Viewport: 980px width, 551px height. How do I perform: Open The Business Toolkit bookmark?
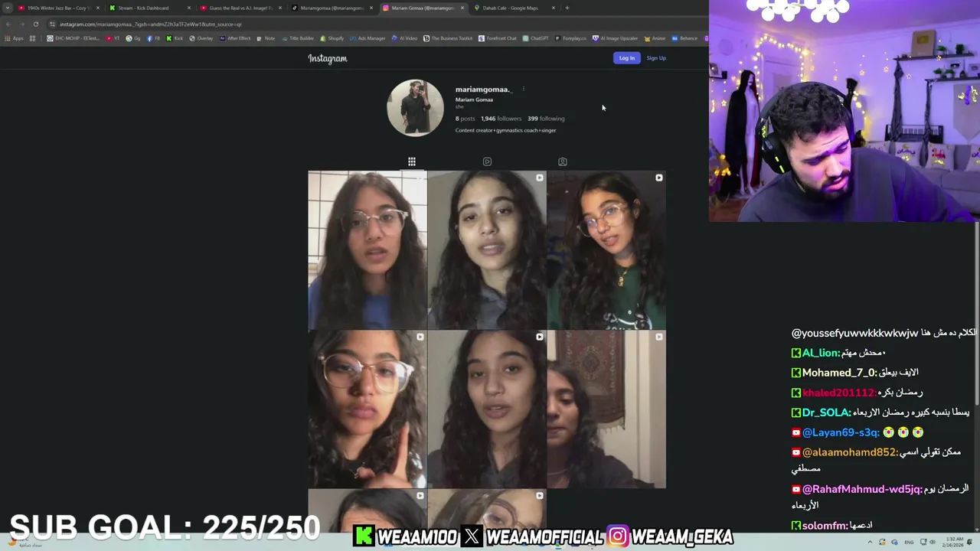click(448, 38)
